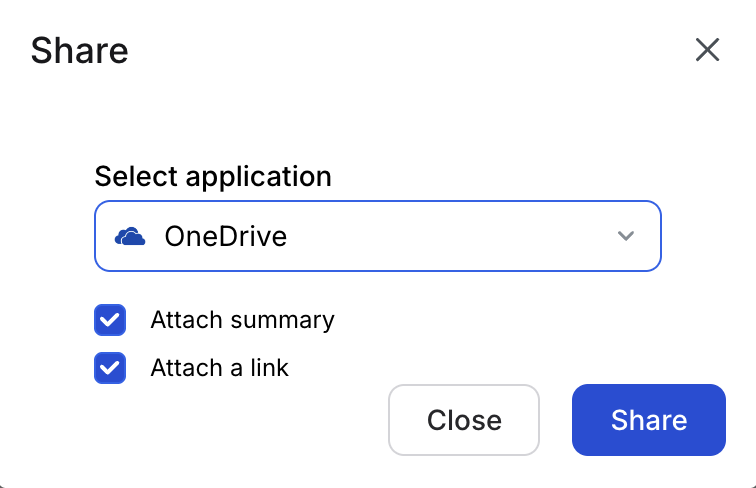Click the chevron arrow in the application selector
Viewport: 756px width, 488px height.
click(626, 236)
